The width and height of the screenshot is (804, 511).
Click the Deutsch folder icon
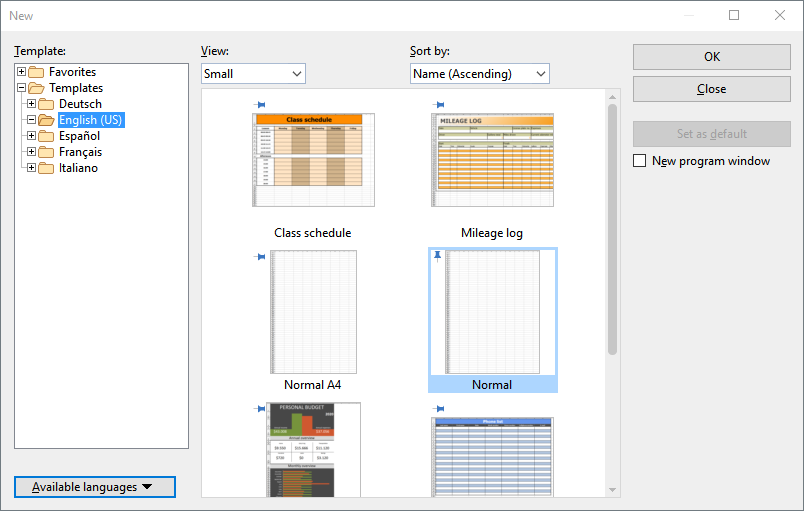pos(46,104)
